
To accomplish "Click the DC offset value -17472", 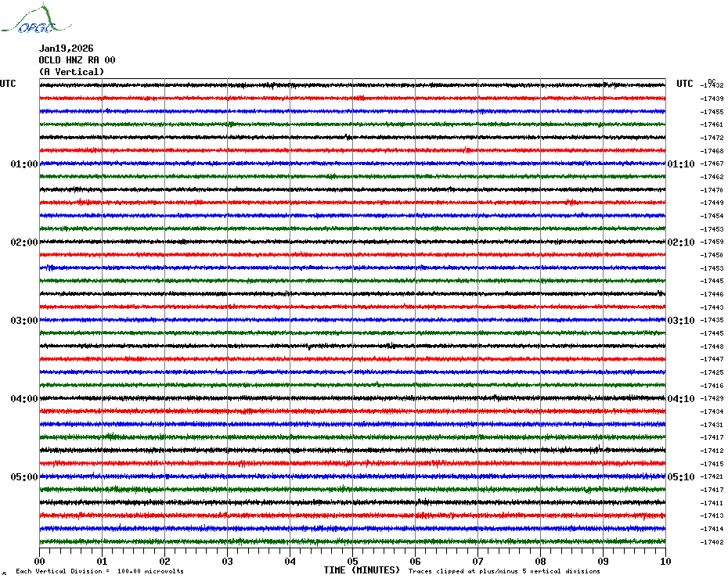I will (712, 138).
